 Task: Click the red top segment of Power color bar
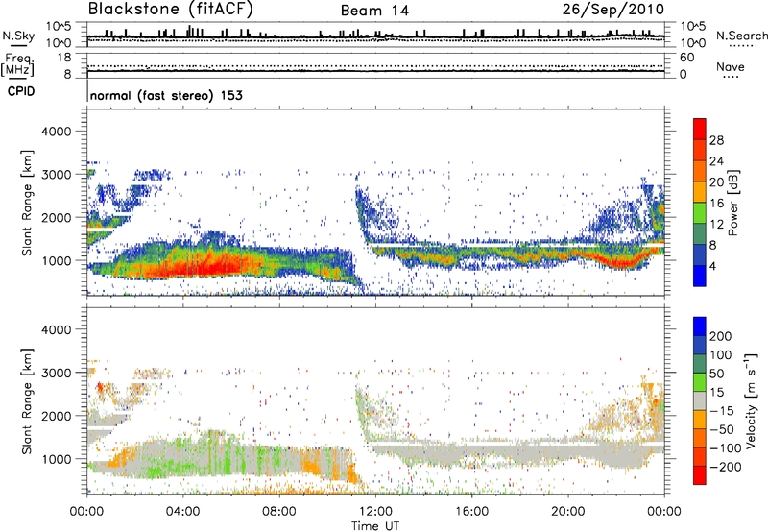click(700, 129)
